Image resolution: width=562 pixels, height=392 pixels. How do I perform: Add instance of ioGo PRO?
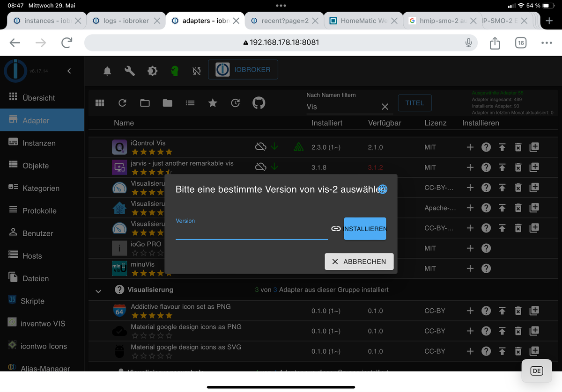(470, 248)
